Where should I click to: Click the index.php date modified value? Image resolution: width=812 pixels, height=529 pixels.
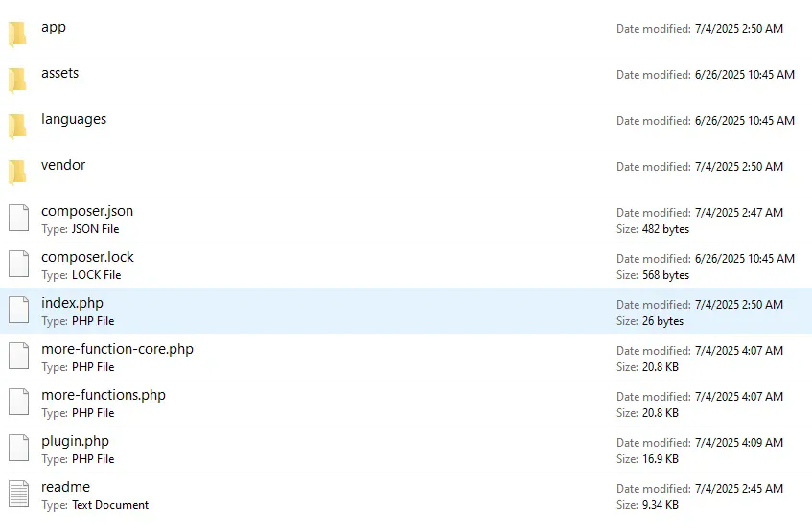coord(737,305)
